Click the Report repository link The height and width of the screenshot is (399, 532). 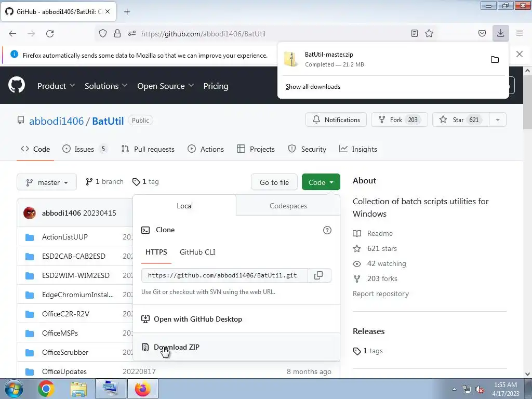381,294
